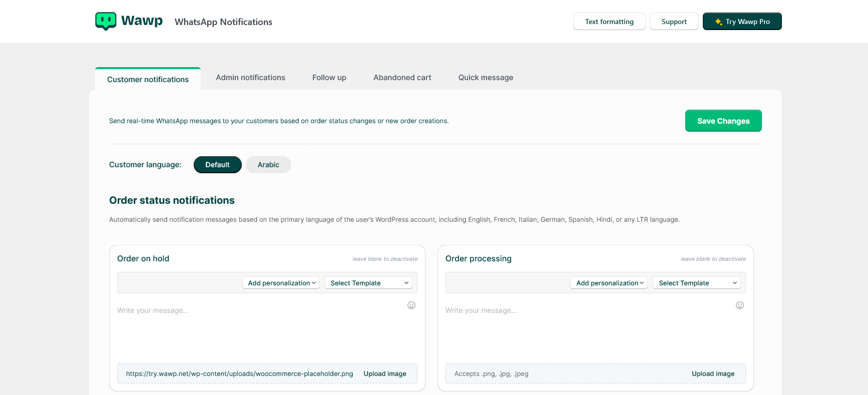This screenshot has width=868, height=395.
Task: Click the sparkle icon on Try Wawp Pro
Action: tap(718, 22)
